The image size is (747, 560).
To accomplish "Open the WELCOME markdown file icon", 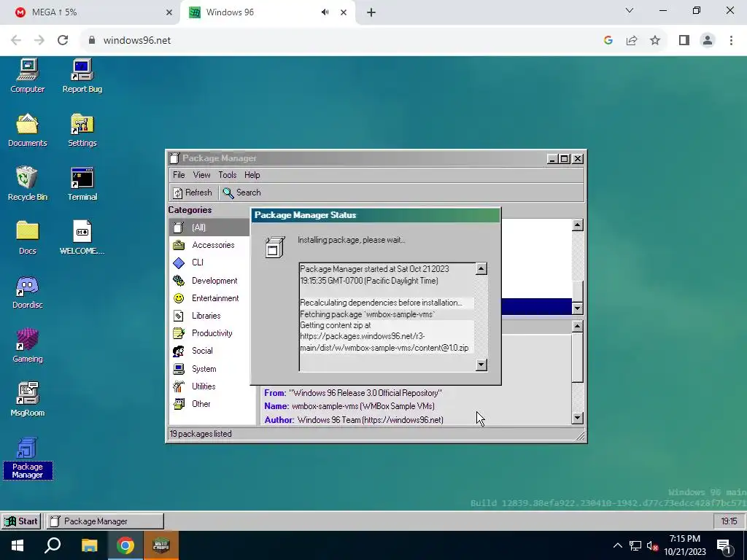I will [x=82, y=238].
